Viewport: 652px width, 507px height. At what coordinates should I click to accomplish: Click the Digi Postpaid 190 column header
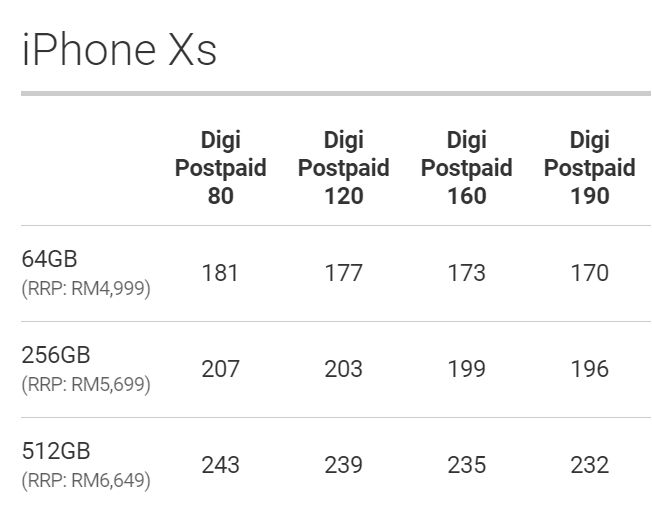pos(589,167)
